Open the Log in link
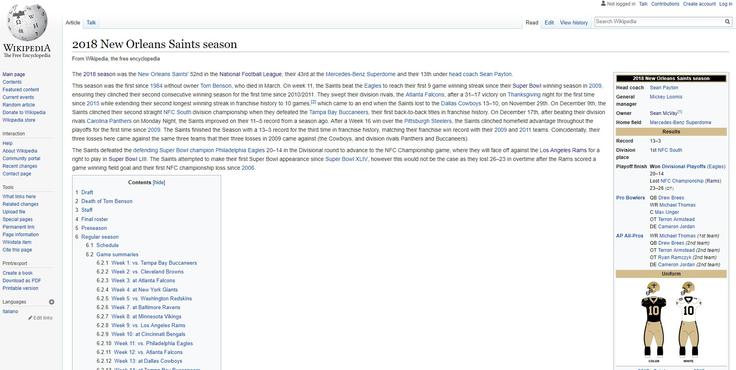The width and height of the screenshot is (736, 370). [x=725, y=4]
